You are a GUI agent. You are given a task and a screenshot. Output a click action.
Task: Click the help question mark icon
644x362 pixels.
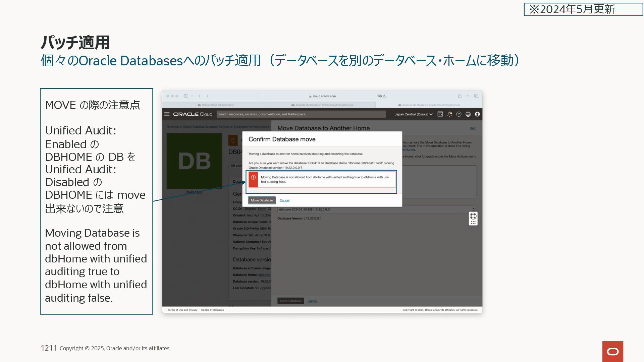[459, 114]
